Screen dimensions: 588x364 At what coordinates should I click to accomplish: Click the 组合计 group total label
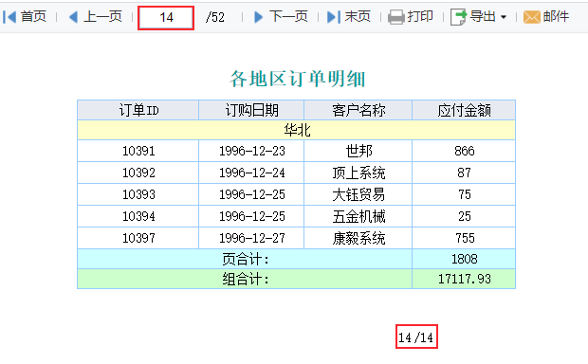click(x=245, y=279)
